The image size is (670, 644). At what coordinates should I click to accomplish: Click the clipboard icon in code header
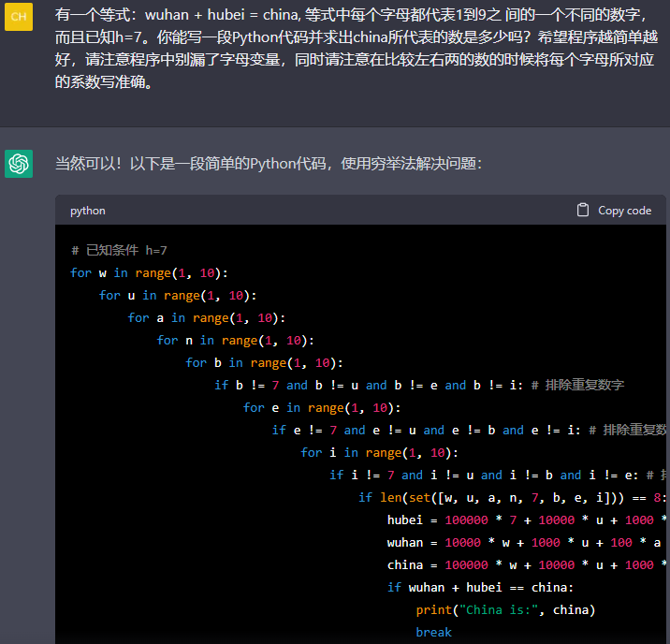click(583, 211)
